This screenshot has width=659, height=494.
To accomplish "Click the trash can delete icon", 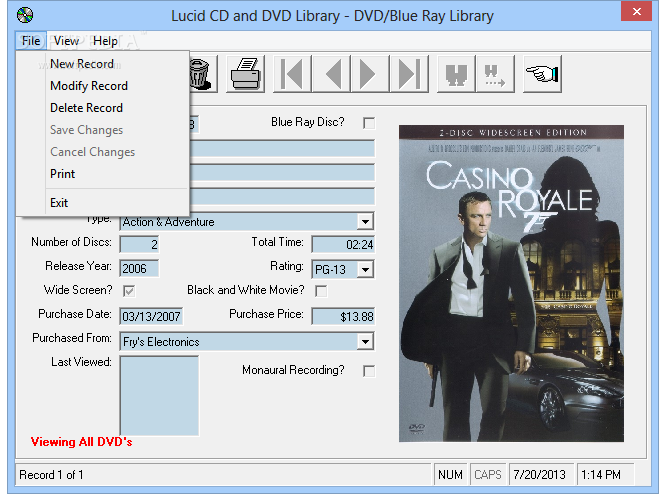I will [203, 74].
